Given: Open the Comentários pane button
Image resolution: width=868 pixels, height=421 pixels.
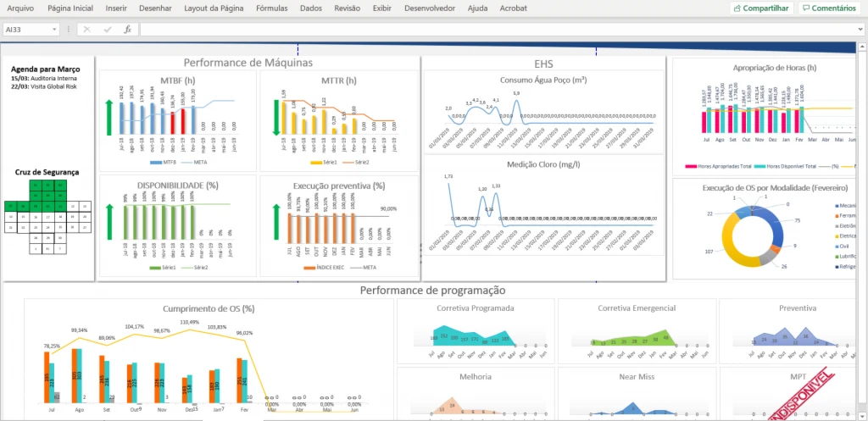Looking at the screenshot, I should (829, 8).
